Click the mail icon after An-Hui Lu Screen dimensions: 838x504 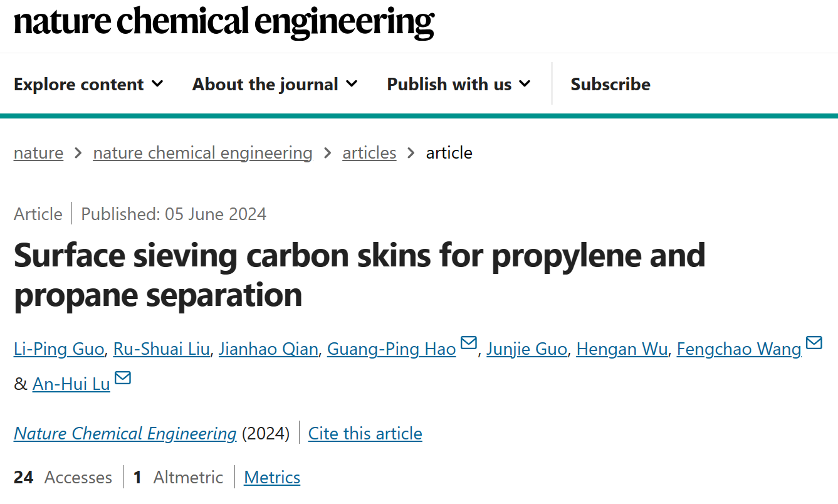click(123, 377)
